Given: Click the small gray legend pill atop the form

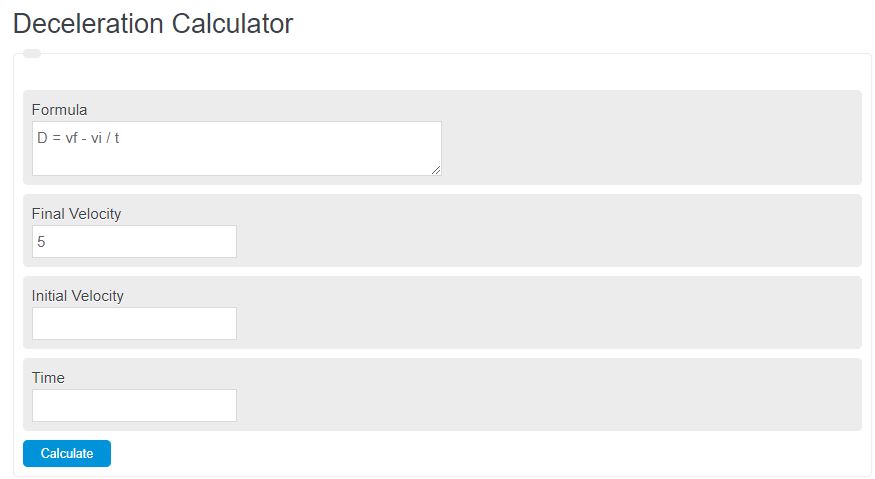Looking at the screenshot, I should click(32, 54).
